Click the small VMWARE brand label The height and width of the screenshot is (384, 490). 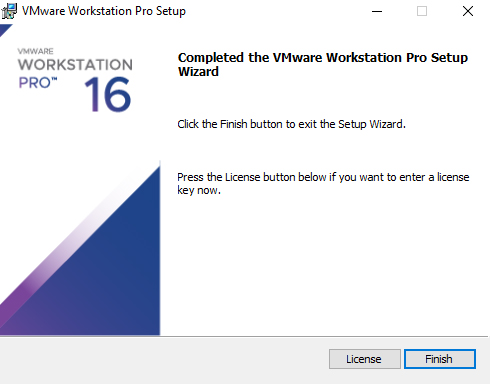pyautogui.click(x=35, y=51)
